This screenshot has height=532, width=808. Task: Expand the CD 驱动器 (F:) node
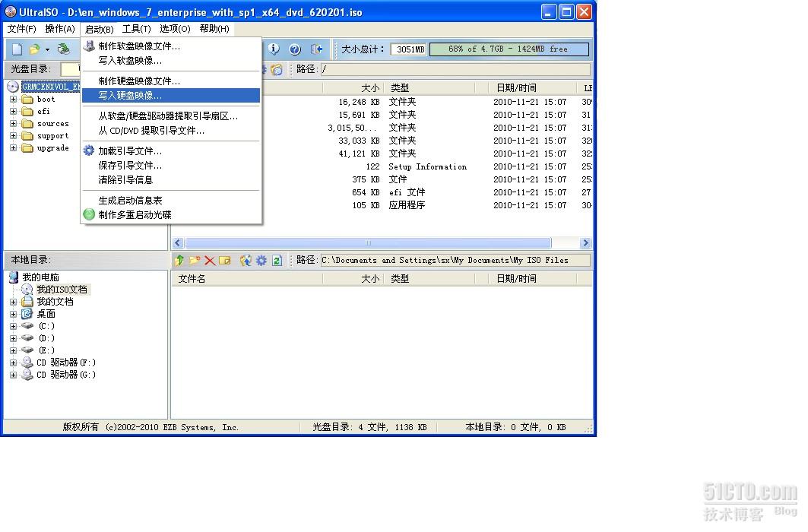(x=14, y=363)
